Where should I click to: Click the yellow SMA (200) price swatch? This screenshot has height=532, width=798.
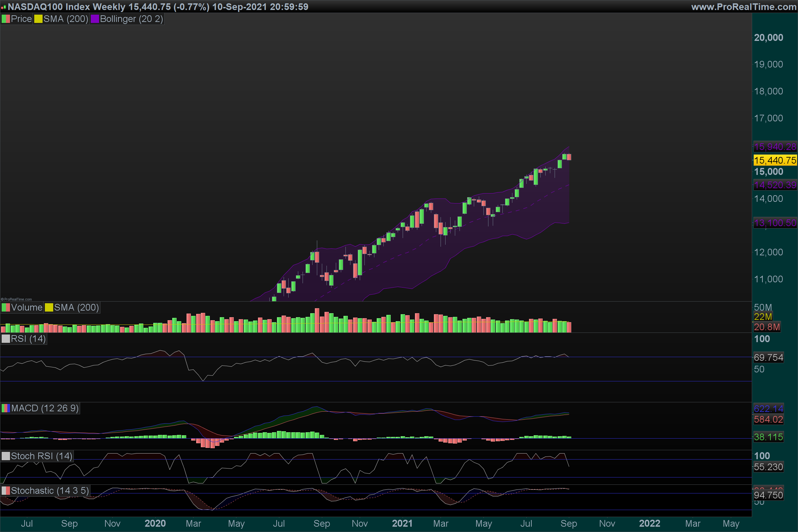tap(38, 19)
